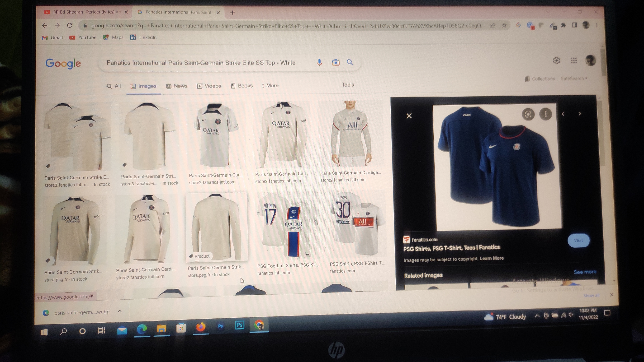Bookmark this page with star icon

point(504,25)
